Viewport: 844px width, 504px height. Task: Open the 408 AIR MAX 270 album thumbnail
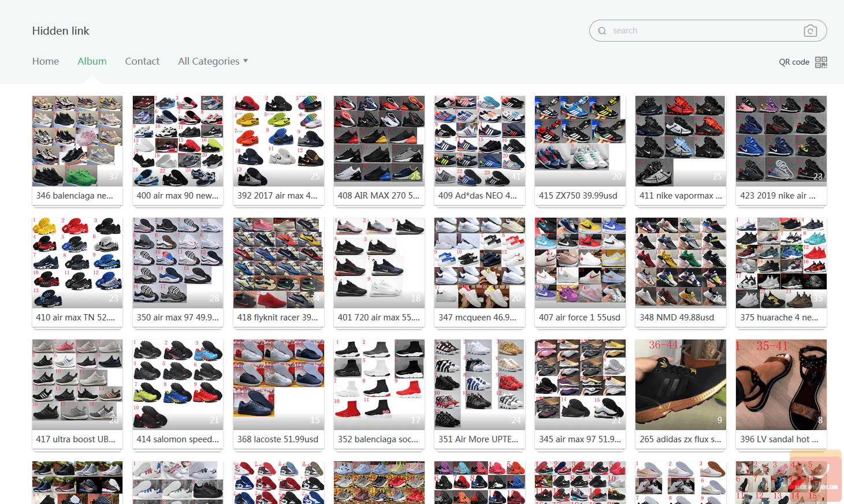pyautogui.click(x=379, y=141)
